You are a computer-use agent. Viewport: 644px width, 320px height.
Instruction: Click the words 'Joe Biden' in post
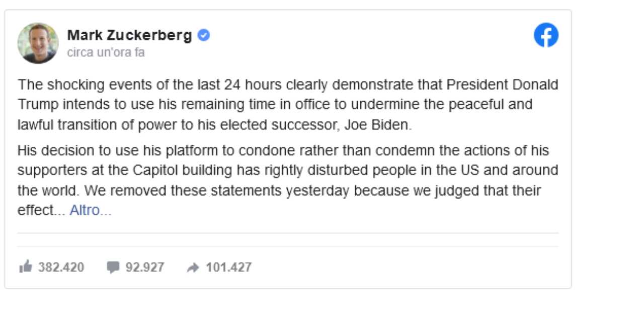(x=377, y=125)
